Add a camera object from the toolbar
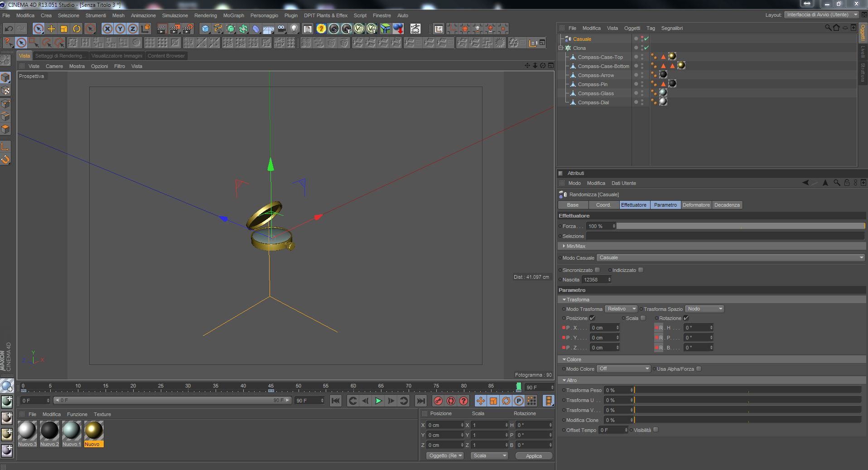The width and height of the screenshot is (868, 470). [x=282, y=29]
